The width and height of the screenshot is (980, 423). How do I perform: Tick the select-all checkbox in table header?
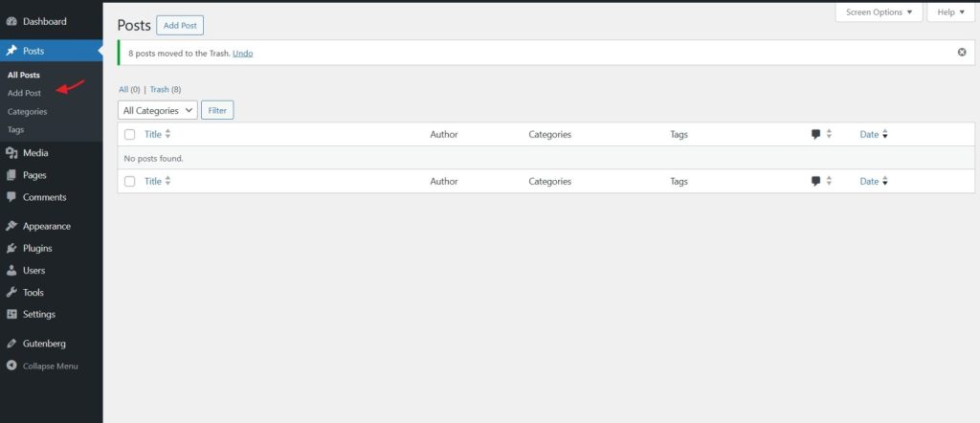pyautogui.click(x=129, y=134)
